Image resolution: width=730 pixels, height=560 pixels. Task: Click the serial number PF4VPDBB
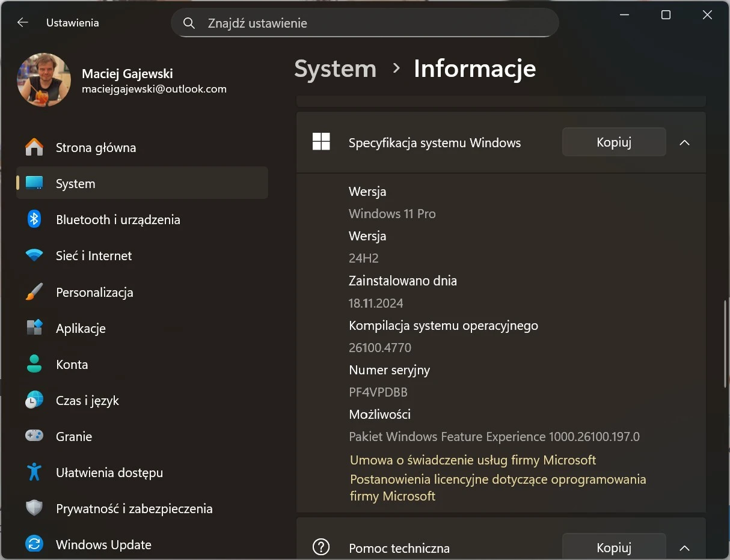(x=378, y=392)
